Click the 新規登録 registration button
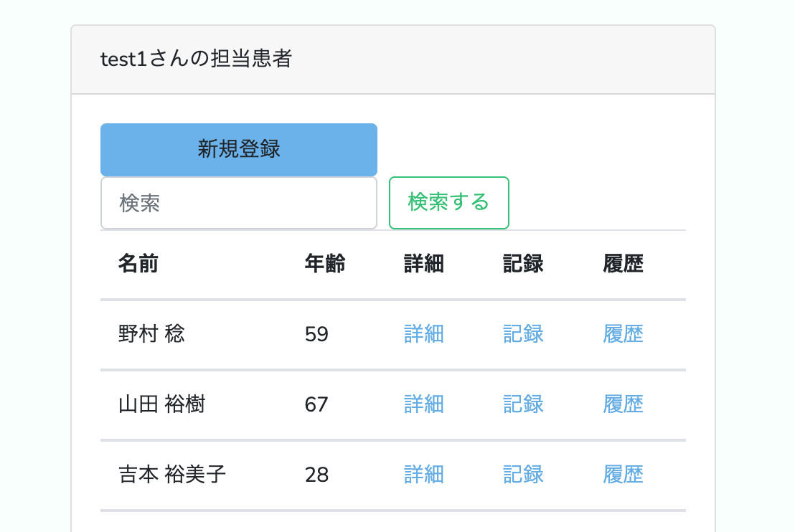 pyautogui.click(x=238, y=149)
